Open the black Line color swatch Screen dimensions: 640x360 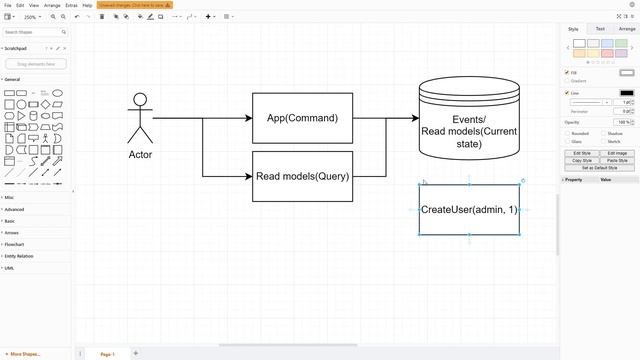(x=627, y=93)
